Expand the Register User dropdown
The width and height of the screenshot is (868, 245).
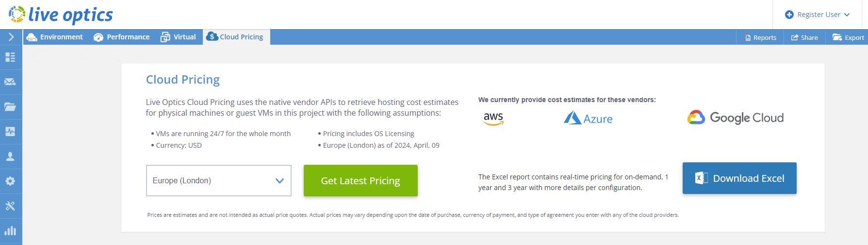[818, 15]
